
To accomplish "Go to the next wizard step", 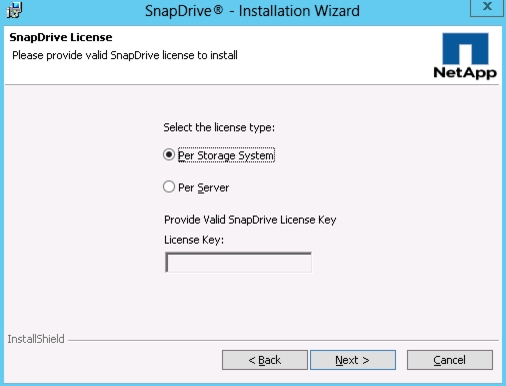I will 353,360.
